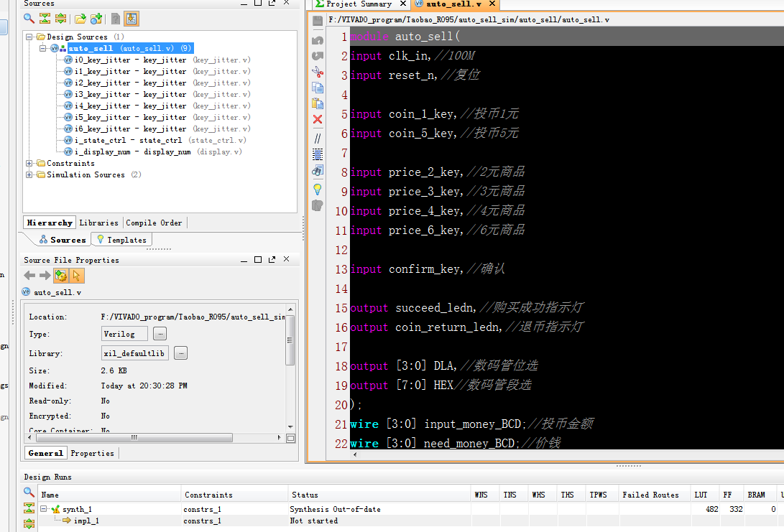784x532 pixels.
Task: Switch to the Project Summary tab
Action: 360,4
